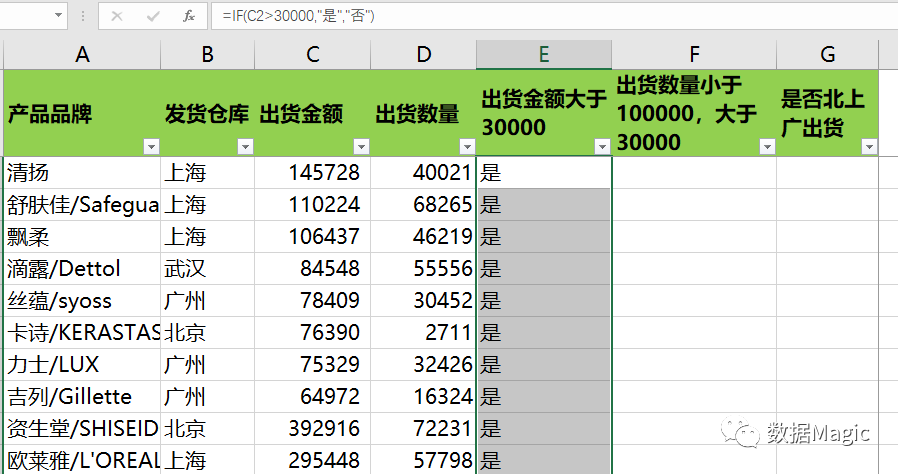Select the cell 欧莱雅/L'OREAL
This screenshot has width=898, height=474.
(82, 460)
